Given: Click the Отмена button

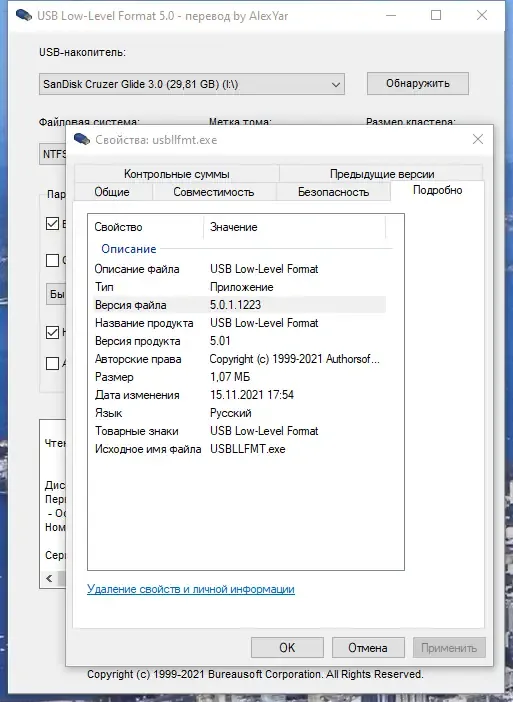Looking at the screenshot, I should pos(368,647).
